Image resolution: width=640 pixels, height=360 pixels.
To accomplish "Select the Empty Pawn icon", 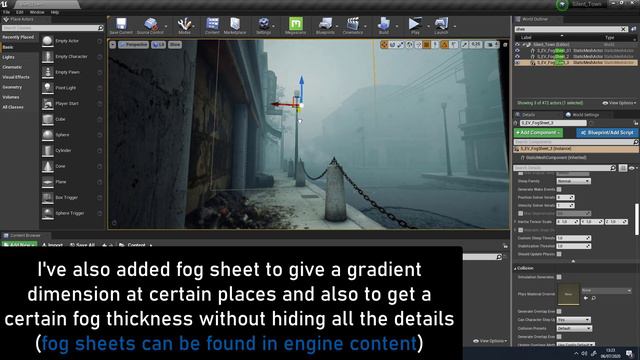I will [x=48, y=72].
